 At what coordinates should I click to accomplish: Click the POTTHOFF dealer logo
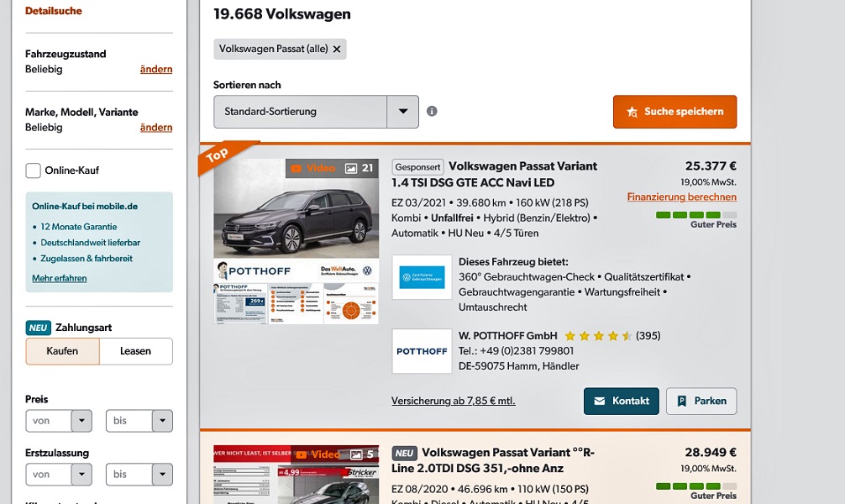pos(422,351)
